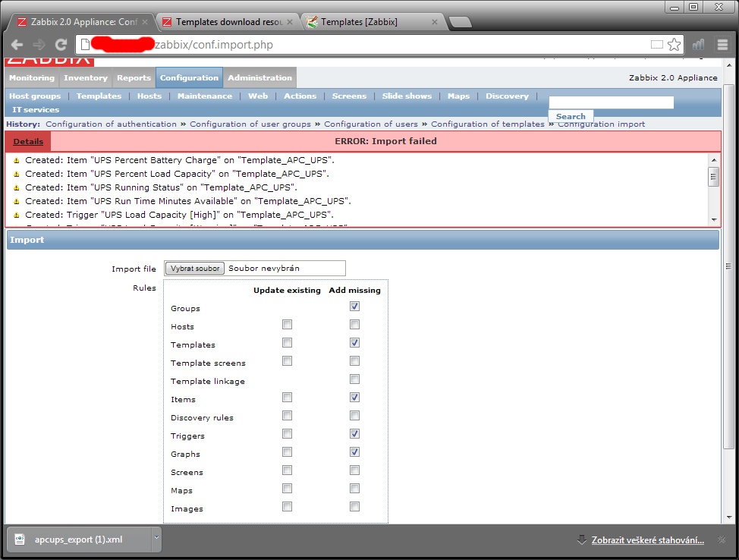Toggle Groups Add missing checkbox
739x560 pixels.
pyautogui.click(x=354, y=307)
